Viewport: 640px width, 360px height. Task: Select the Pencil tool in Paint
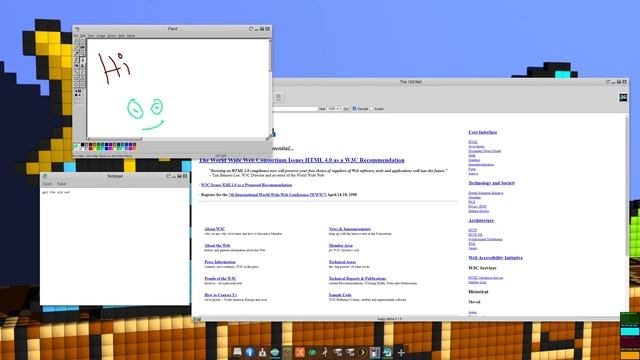click(76, 60)
